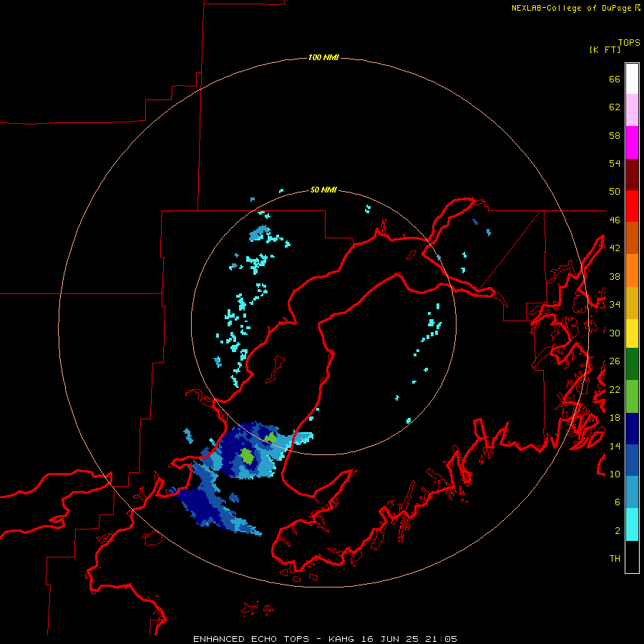644x644 pixels.
Task: Click the navy blue legend color block
Action: [x=632, y=429]
